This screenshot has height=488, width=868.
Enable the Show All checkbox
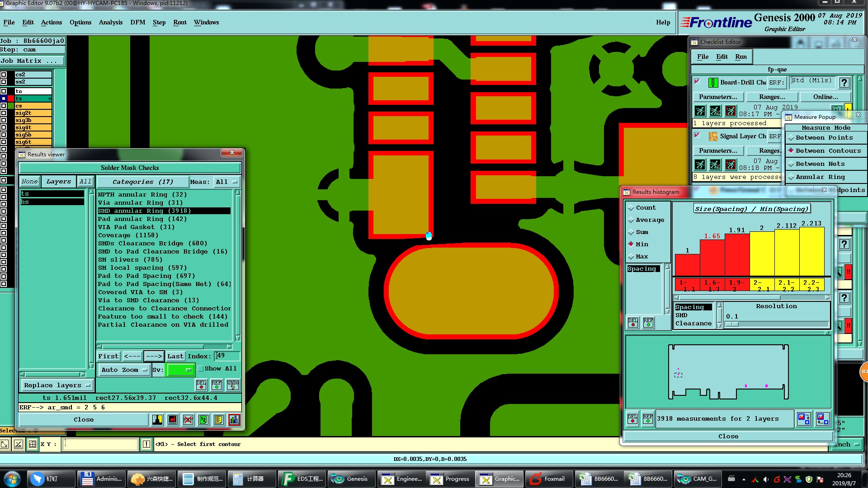[x=201, y=369]
